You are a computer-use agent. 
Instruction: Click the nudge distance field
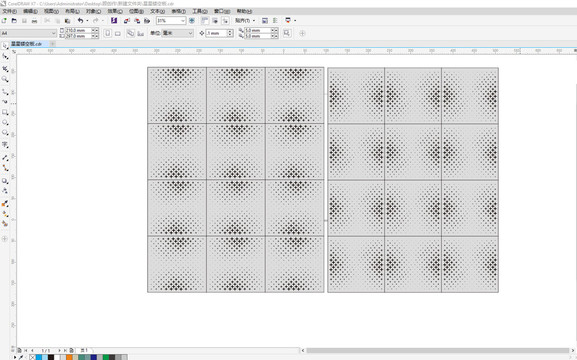[x=216, y=33]
